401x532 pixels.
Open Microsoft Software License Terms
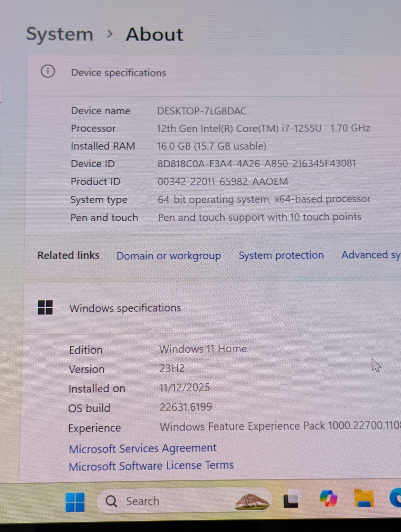[x=151, y=466]
